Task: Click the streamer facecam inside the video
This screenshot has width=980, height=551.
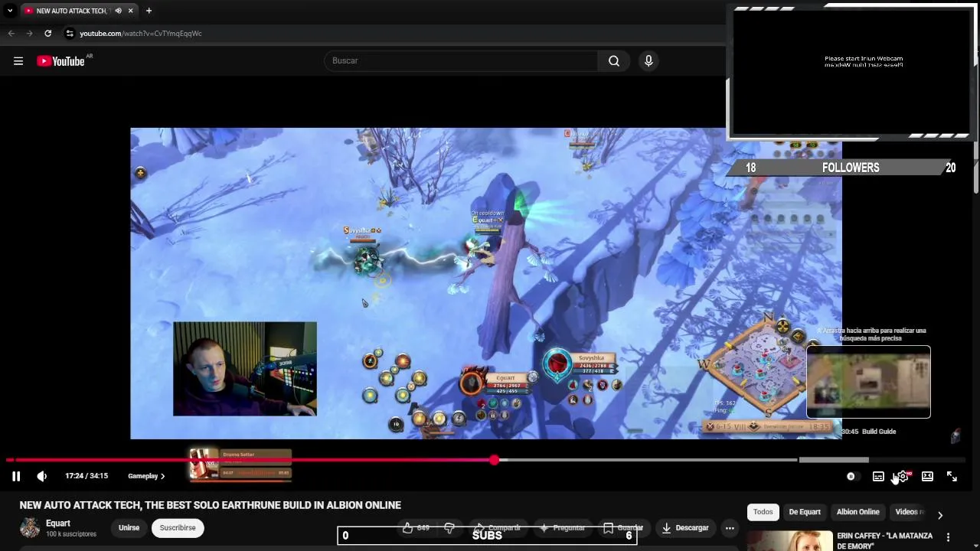Action: (245, 369)
